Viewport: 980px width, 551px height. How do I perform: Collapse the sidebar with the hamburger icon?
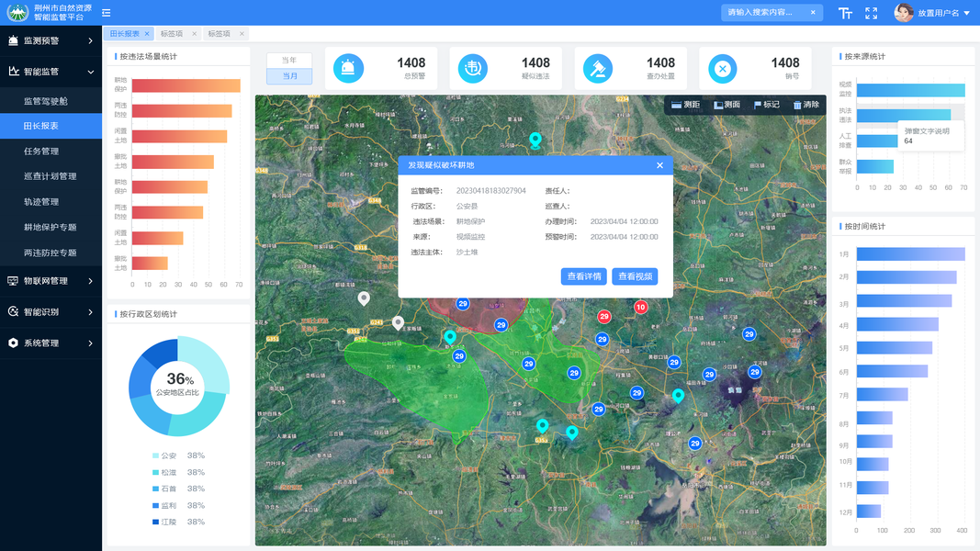point(107,13)
